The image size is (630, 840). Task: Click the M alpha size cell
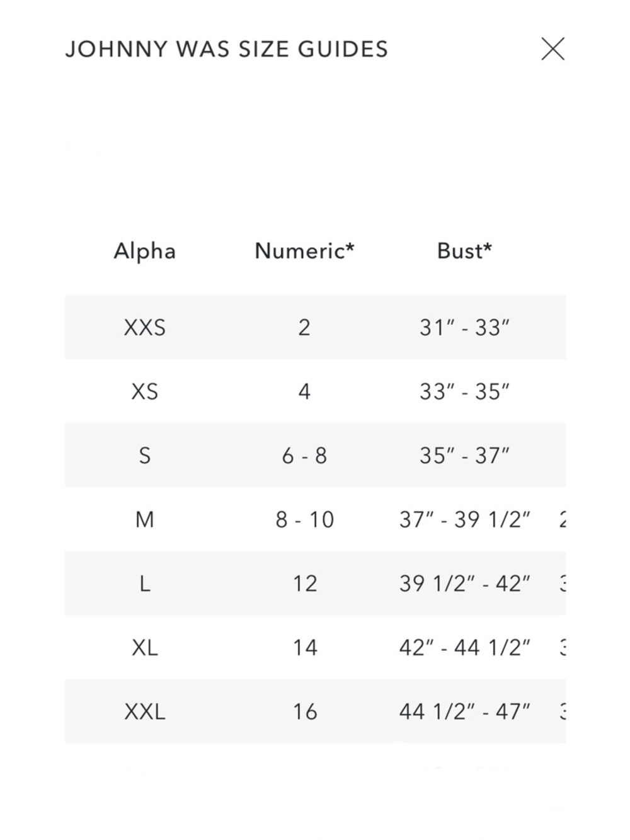[145, 520]
